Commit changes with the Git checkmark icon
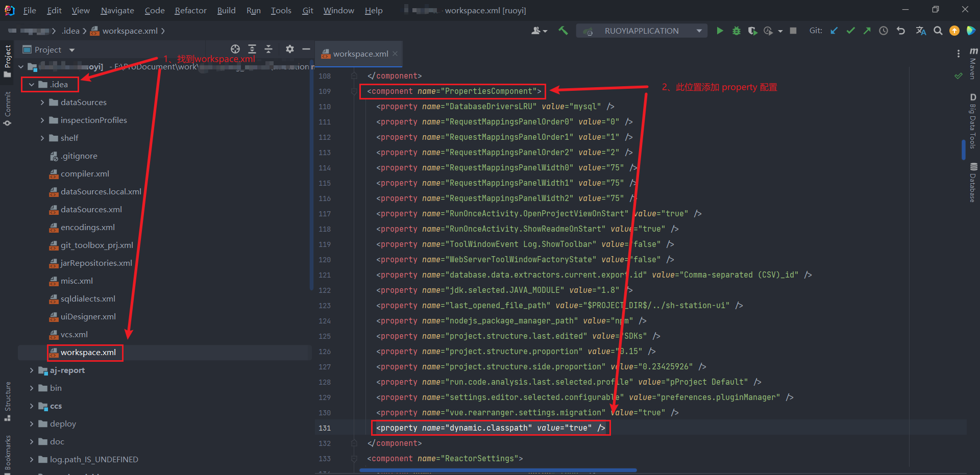The height and width of the screenshot is (475, 980). click(x=850, y=31)
